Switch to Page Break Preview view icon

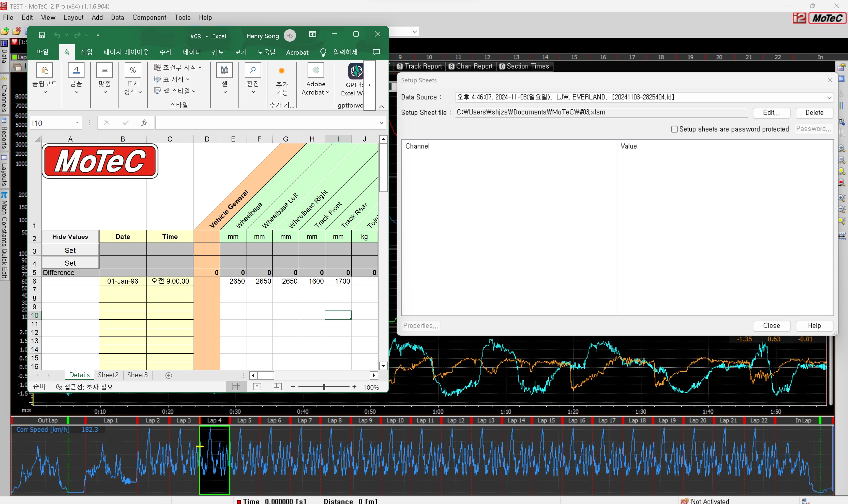pos(277,387)
